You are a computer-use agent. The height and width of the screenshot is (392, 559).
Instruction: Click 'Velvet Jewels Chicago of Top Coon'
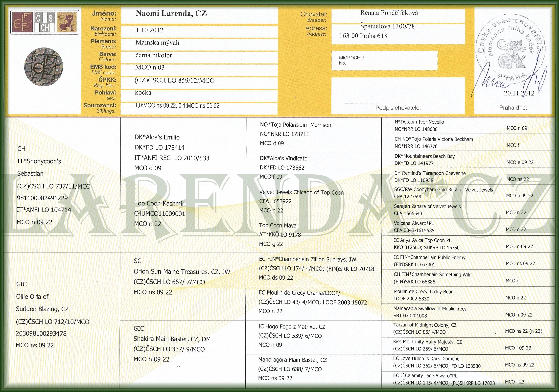(302, 192)
